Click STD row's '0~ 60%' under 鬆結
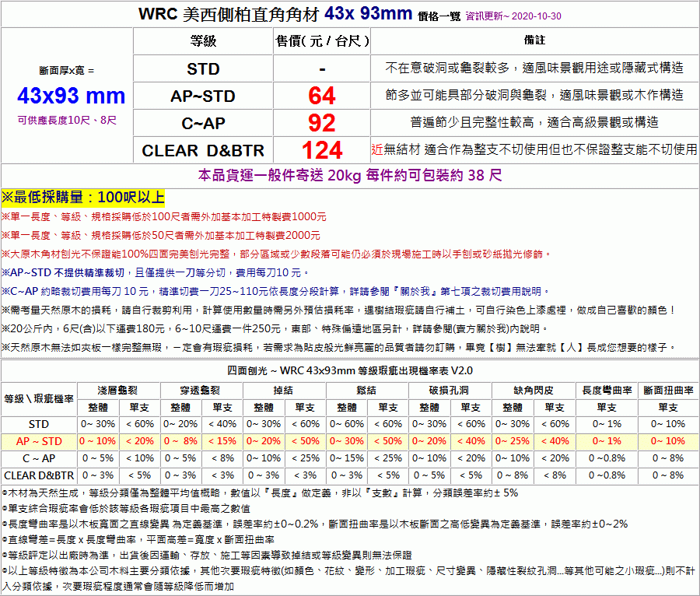Screen dimensions: 700x596 347,424
